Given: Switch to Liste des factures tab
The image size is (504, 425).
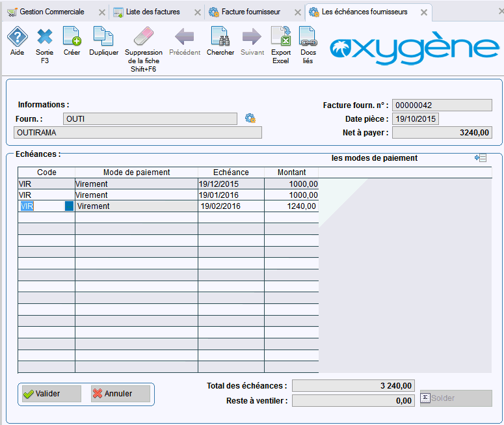Looking at the screenshot, I should [x=152, y=12].
